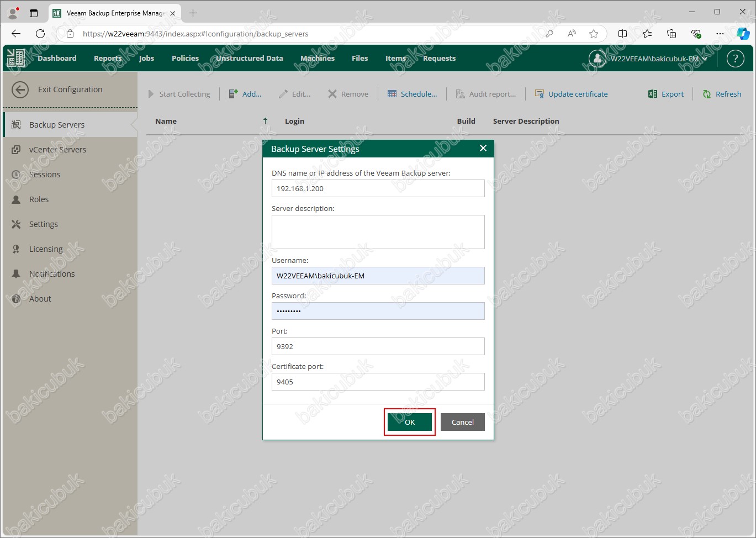Open browser collections icon

pos(672,34)
